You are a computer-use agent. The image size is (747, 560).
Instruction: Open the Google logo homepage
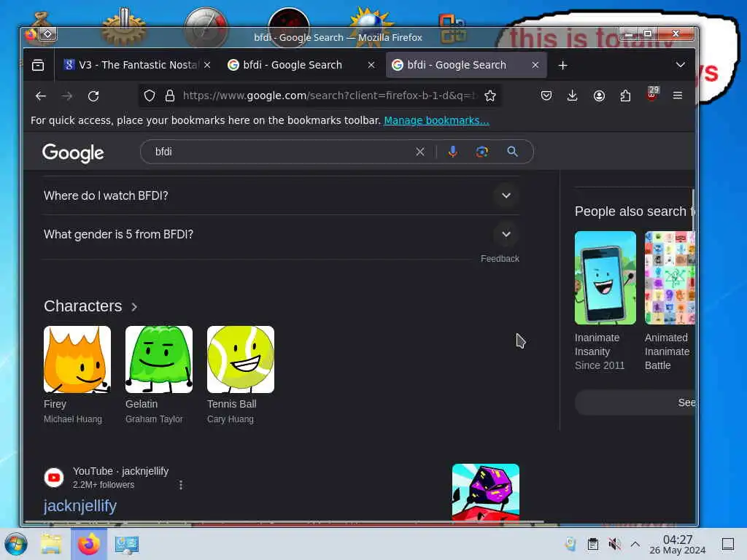coord(73,153)
